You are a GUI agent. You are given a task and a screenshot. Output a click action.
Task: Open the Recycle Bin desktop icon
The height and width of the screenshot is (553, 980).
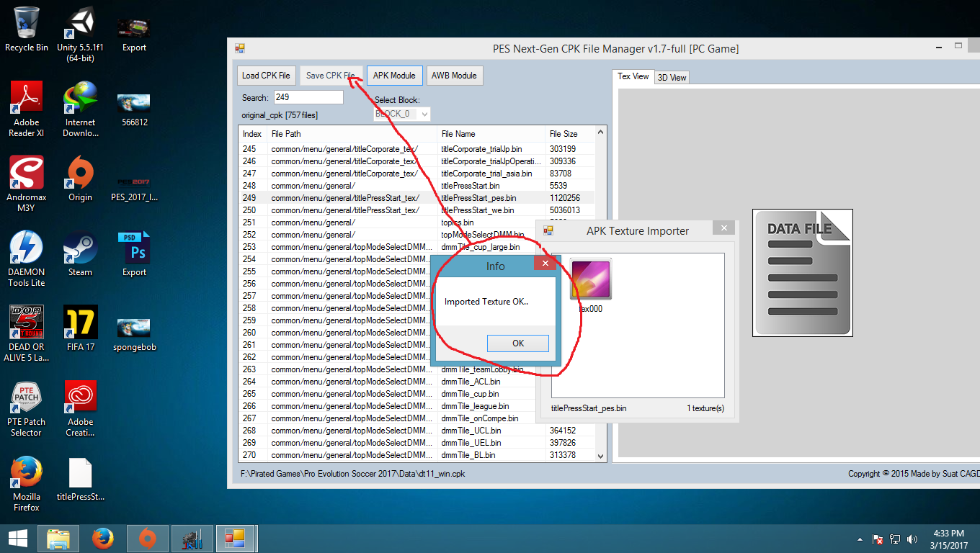(26, 29)
